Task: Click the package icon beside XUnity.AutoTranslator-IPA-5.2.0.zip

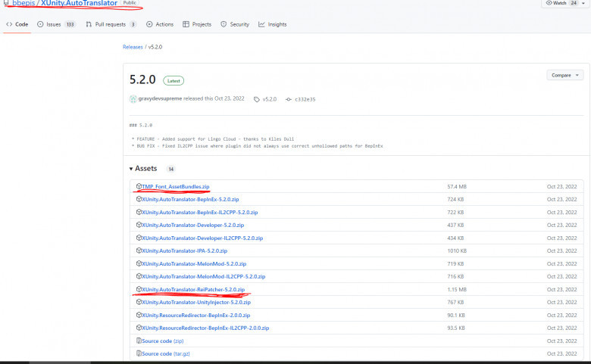Action: (139, 250)
